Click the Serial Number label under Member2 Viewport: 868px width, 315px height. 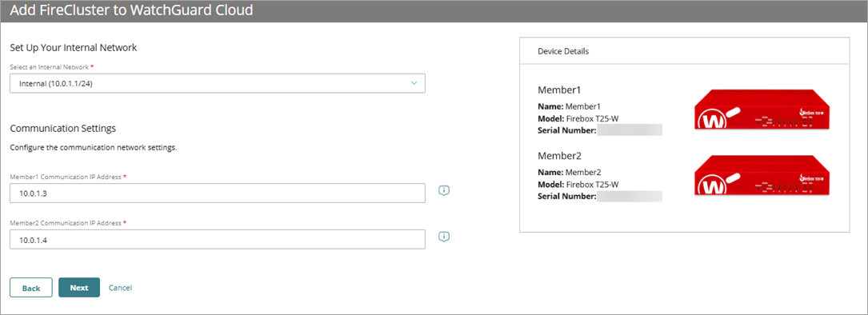(567, 196)
